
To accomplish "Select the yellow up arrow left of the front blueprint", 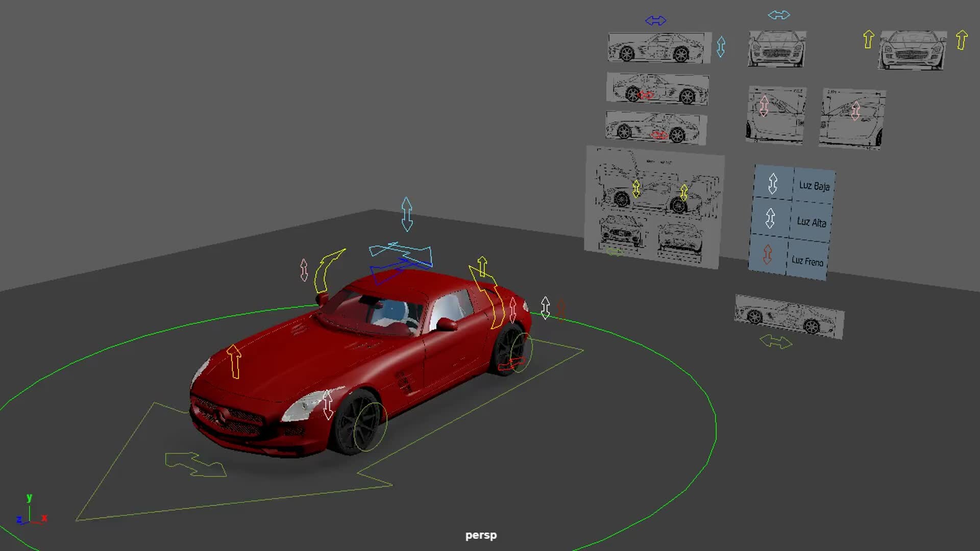I will (x=868, y=38).
